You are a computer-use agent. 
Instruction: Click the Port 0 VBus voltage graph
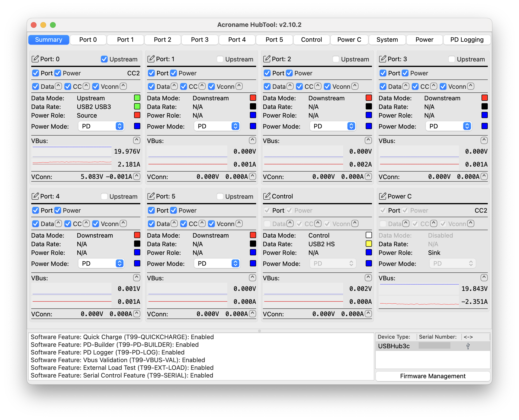point(72,152)
